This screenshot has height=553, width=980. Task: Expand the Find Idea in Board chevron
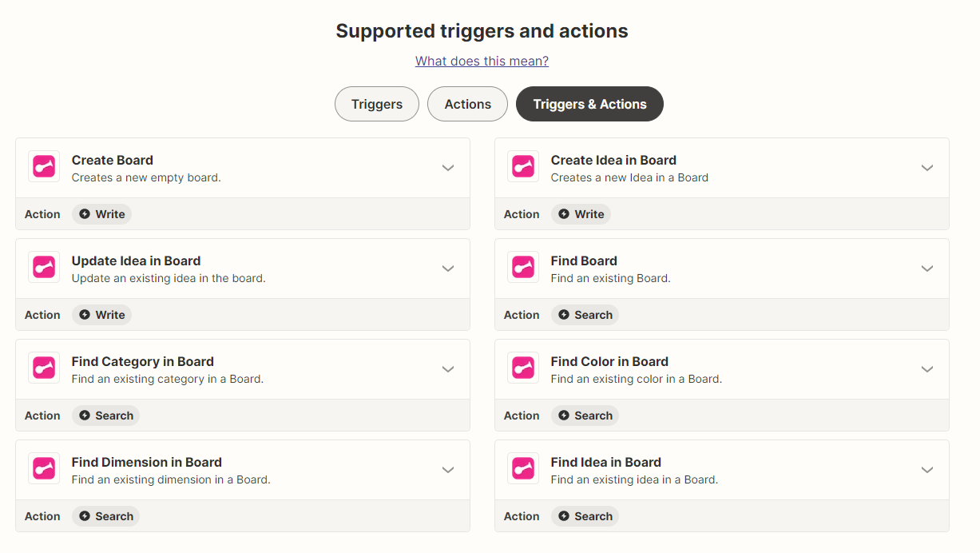pos(927,470)
